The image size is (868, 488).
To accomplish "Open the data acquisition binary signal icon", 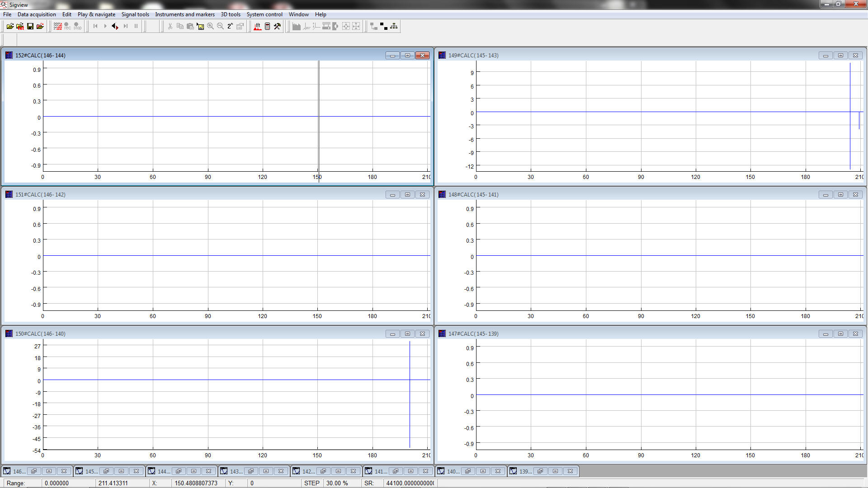I will [x=58, y=26].
